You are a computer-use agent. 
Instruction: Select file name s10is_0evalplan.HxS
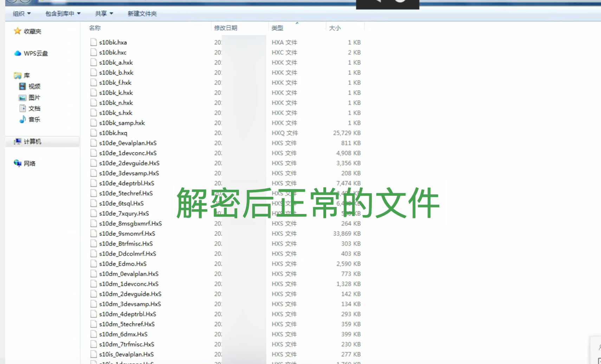(x=126, y=355)
